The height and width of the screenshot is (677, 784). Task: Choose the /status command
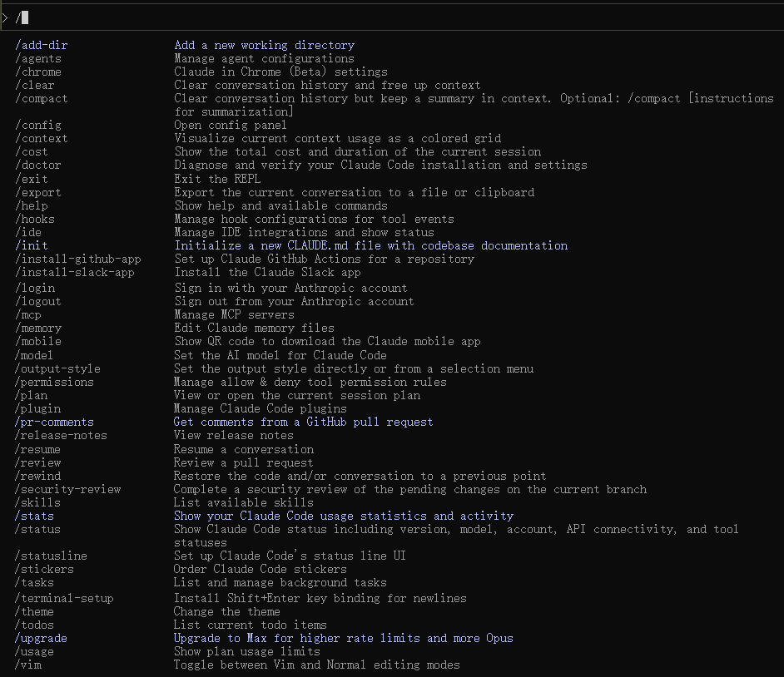pyautogui.click(x=38, y=529)
